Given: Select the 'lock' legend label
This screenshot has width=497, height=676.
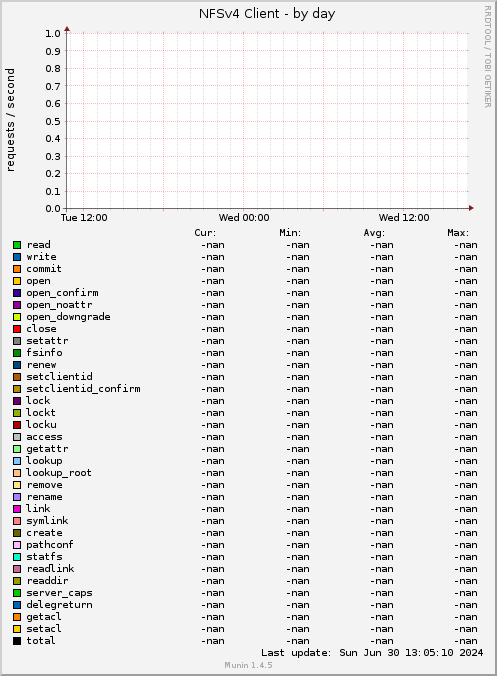Looking at the screenshot, I should pyautogui.click(x=38, y=401).
